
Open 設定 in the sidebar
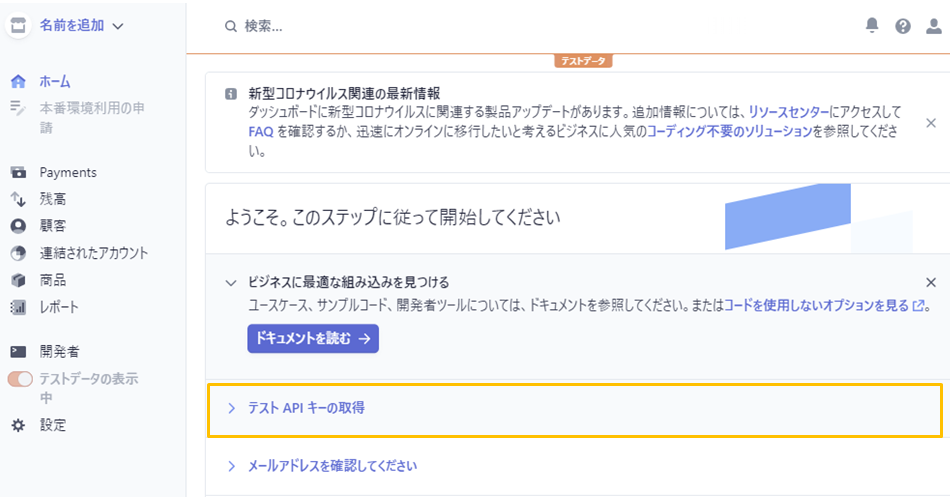point(53,425)
